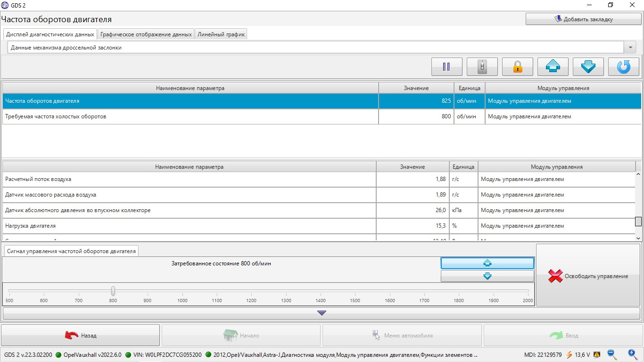Click the top table Значение column header
This screenshot has height=362, width=644.
(x=416, y=88)
